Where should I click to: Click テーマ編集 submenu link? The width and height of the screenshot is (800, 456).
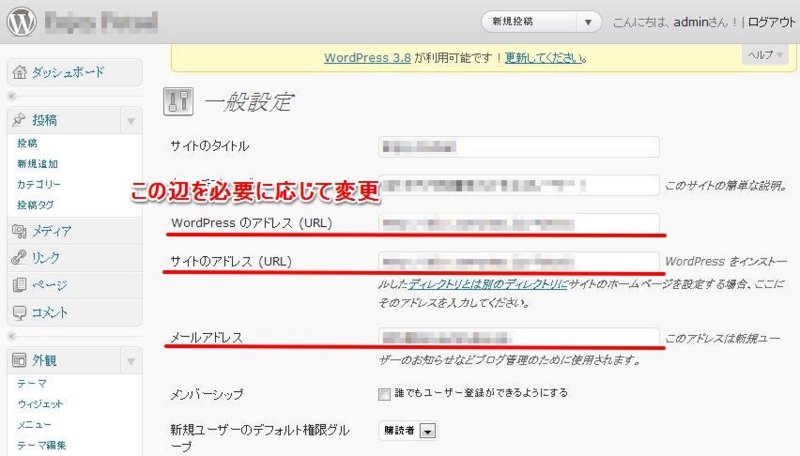click(41, 445)
